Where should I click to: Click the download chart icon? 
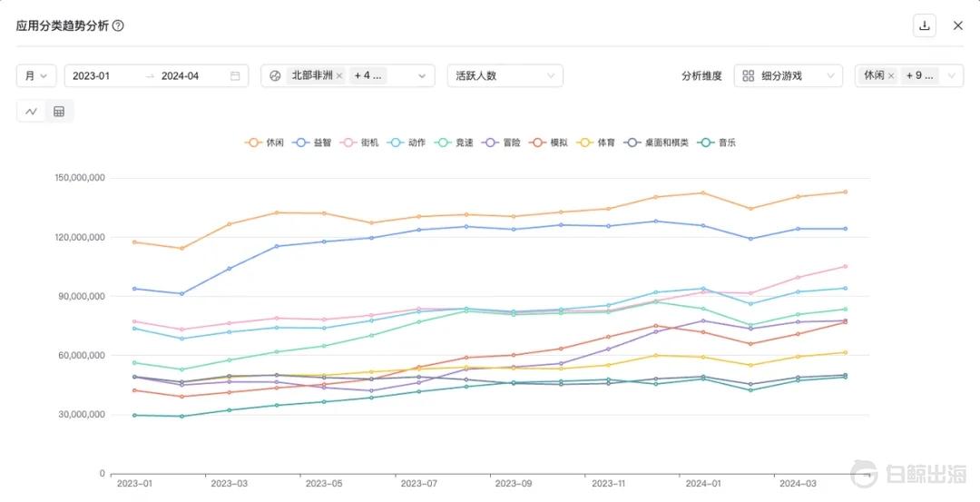pyautogui.click(x=924, y=25)
